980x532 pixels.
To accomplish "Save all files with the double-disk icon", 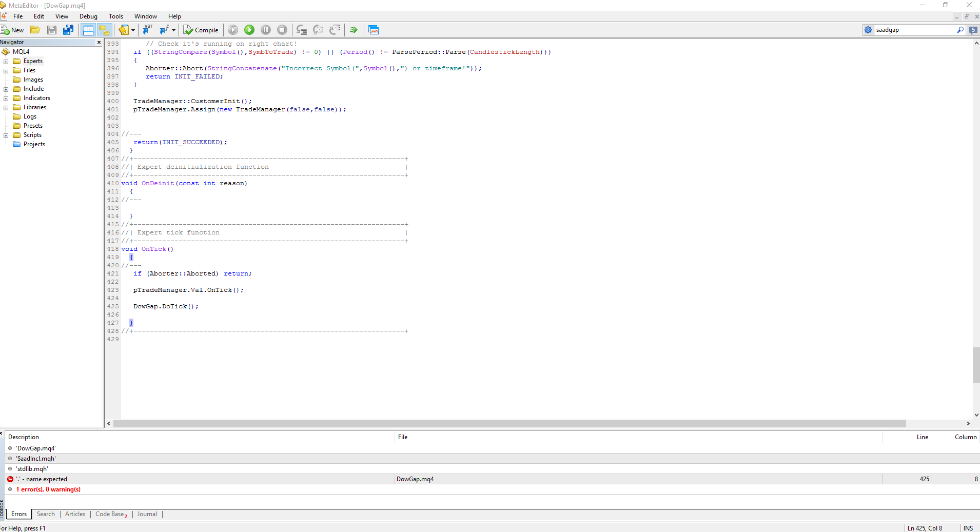I will [68, 30].
